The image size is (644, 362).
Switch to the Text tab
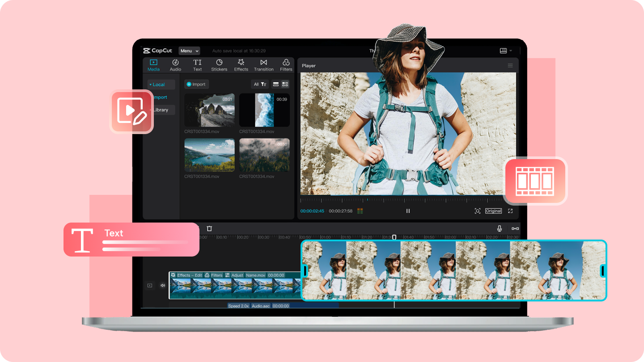tap(197, 65)
